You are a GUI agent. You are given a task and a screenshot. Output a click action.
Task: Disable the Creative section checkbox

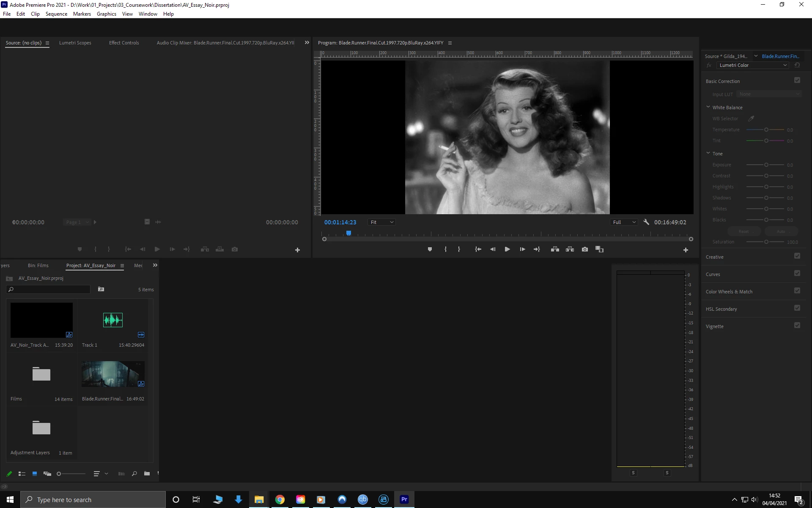(797, 256)
